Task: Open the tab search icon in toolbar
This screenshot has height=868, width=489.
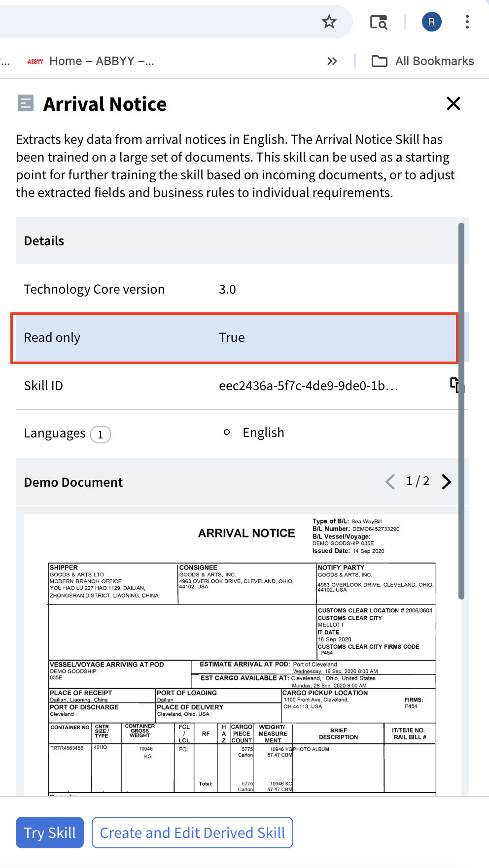Action: click(379, 22)
